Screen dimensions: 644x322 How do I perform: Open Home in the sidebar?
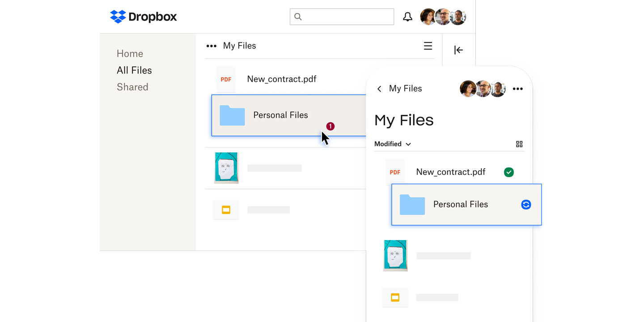coord(130,54)
